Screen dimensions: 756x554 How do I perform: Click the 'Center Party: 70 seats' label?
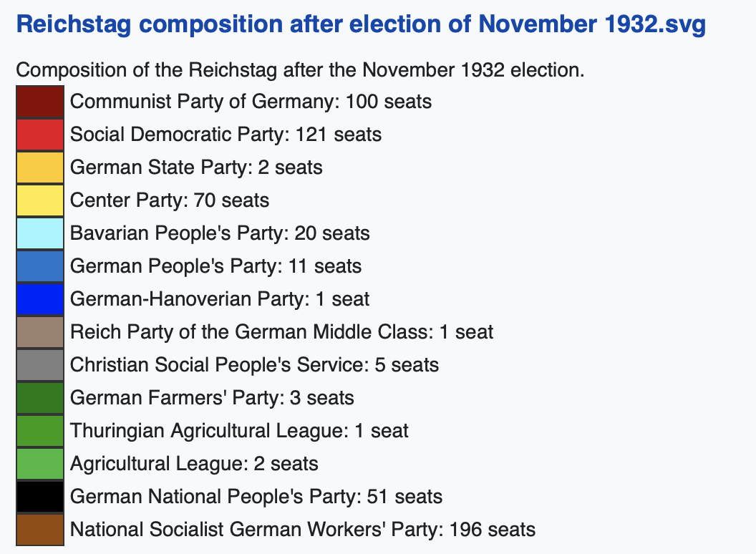pos(170,200)
